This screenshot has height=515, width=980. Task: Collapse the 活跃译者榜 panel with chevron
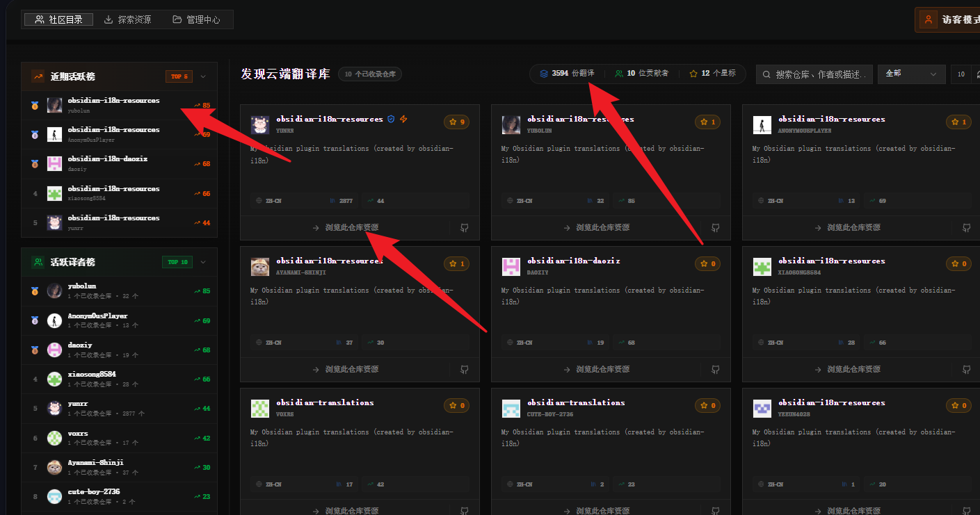pyautogui.click(x=203, y=262)
